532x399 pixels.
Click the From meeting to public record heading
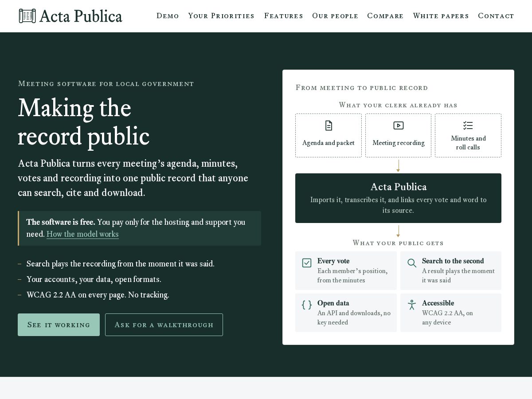tap(362, 88)
